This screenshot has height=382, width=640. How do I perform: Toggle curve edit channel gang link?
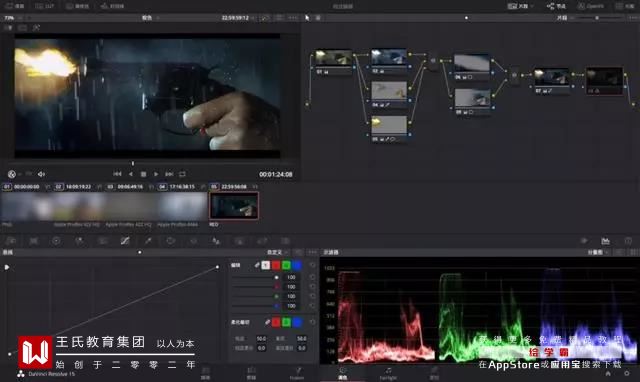coord(257,265)
